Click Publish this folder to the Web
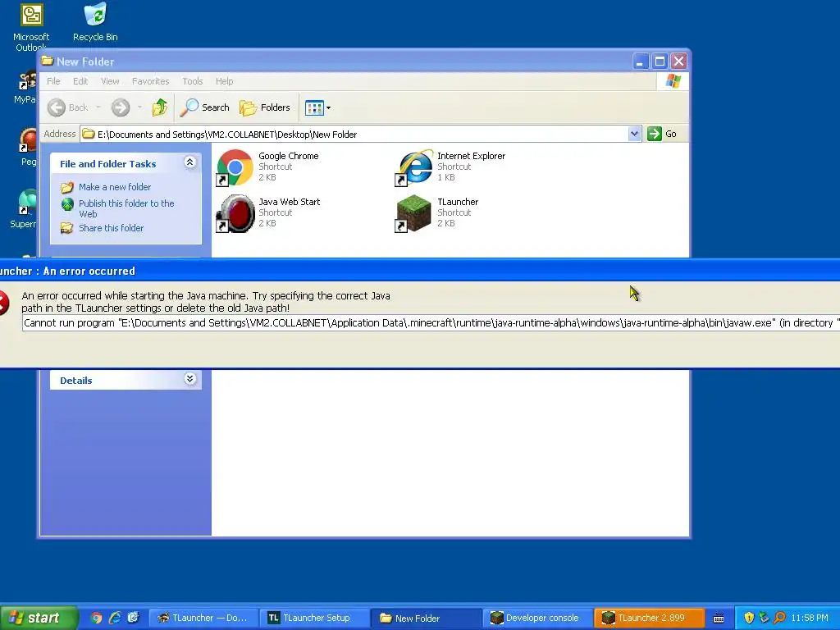Screen dimensions: 840x630 click(126, 208)
